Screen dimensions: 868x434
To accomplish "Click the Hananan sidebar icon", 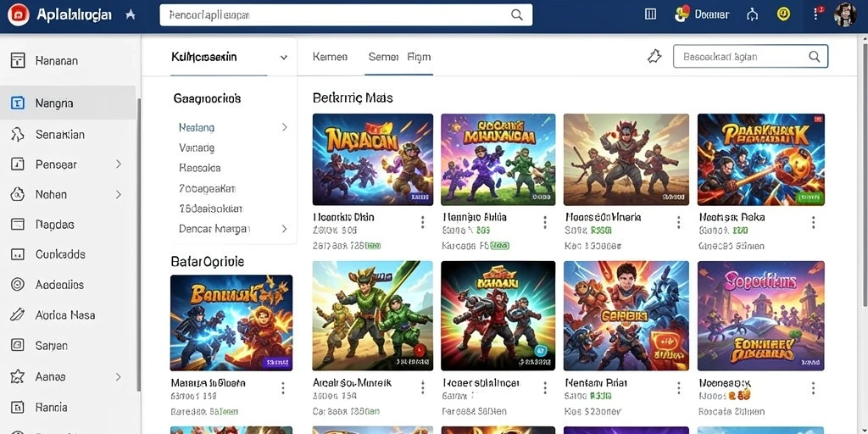I will pyautogui.click(x=18, y=60).
